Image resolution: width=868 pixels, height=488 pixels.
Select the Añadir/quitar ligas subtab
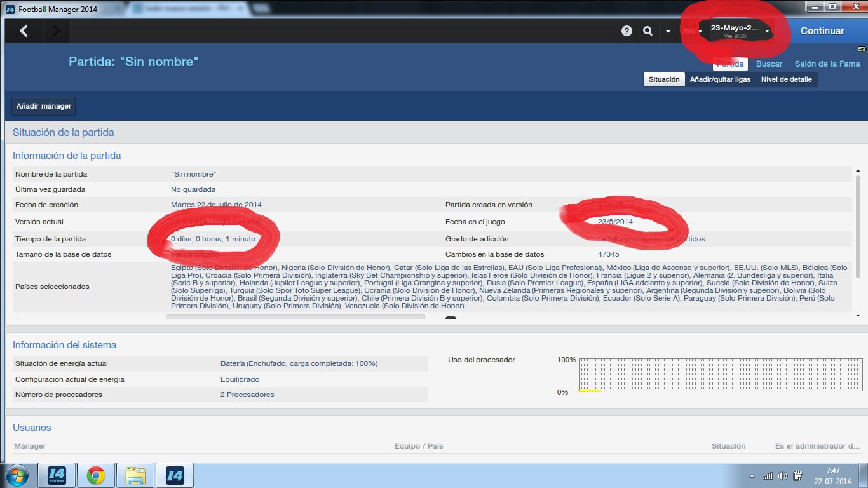coord(720,79)
